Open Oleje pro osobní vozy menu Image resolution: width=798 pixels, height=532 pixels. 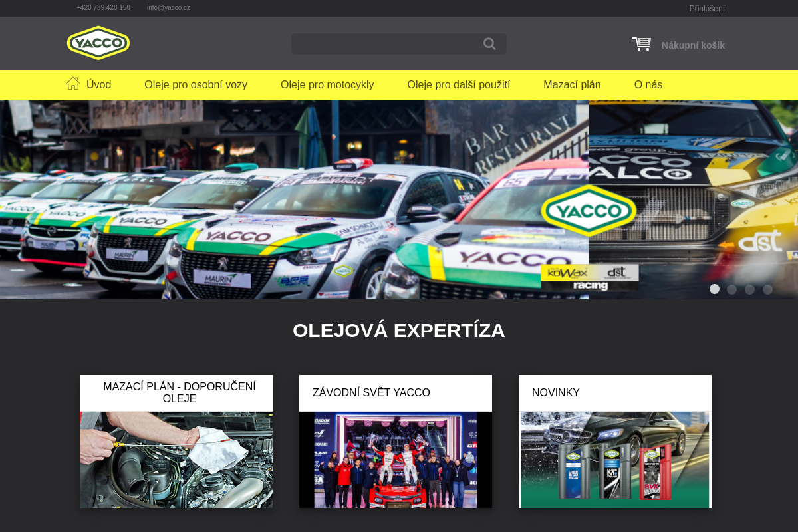196,85
